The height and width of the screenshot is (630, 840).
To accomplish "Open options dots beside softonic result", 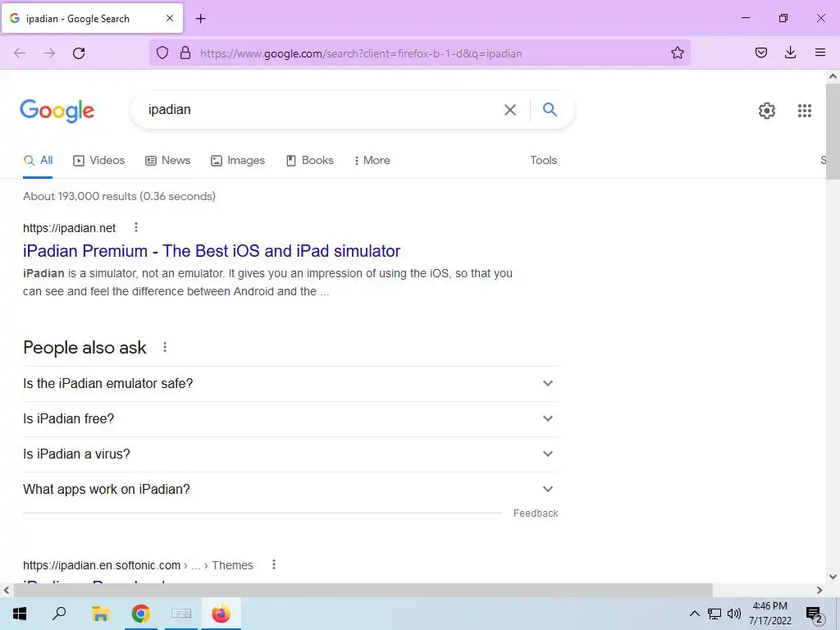I will point(274,564).
